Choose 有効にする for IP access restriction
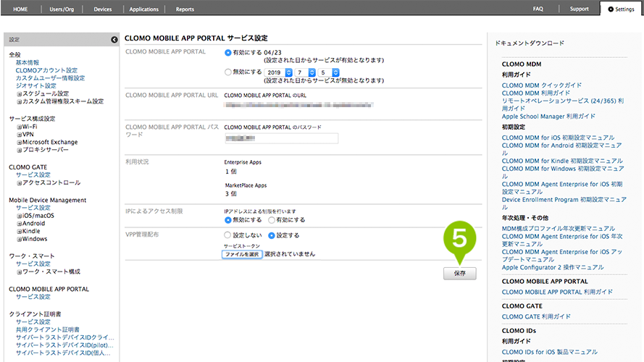Viewport: 644px width, 362px height. pos(272,220)
